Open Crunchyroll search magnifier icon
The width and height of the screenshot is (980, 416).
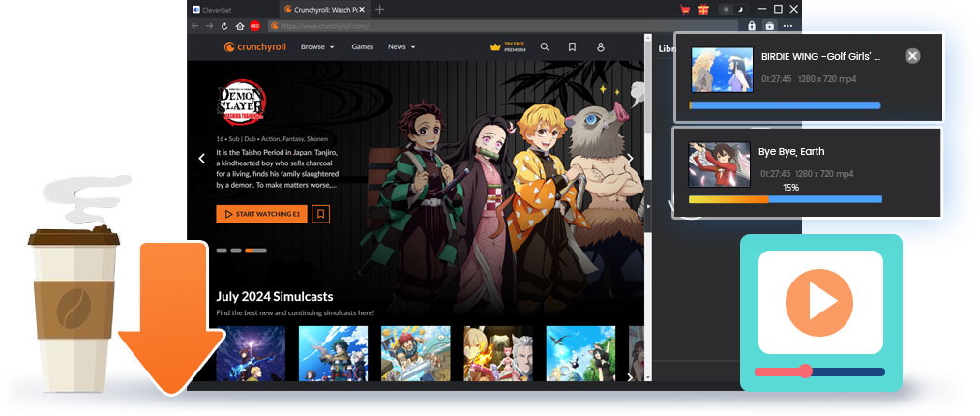[x=545, y=46]
